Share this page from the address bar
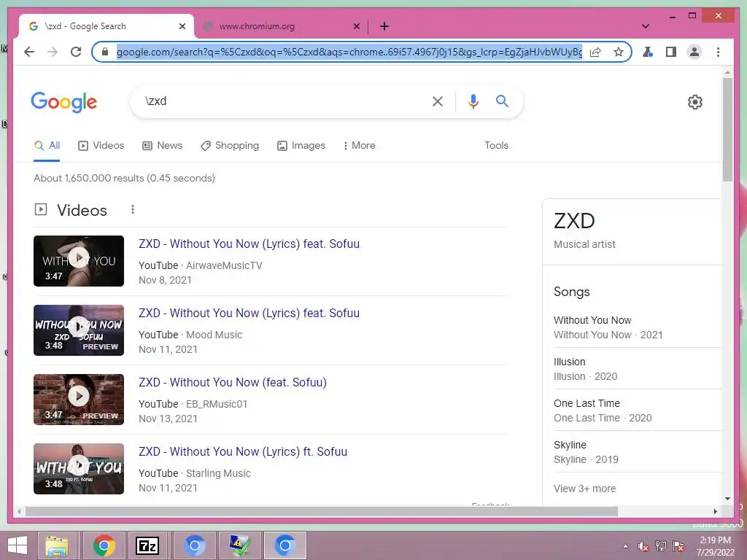The height and width of the screenshot is (560, 747). pyautogui.click(x=595, y=52)
